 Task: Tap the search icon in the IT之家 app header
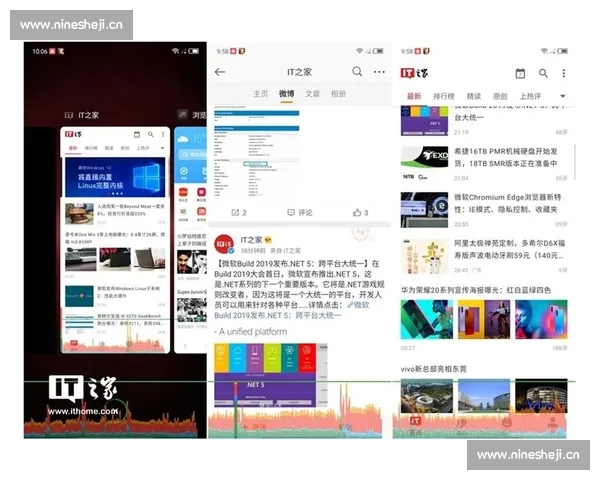point(543,73)
